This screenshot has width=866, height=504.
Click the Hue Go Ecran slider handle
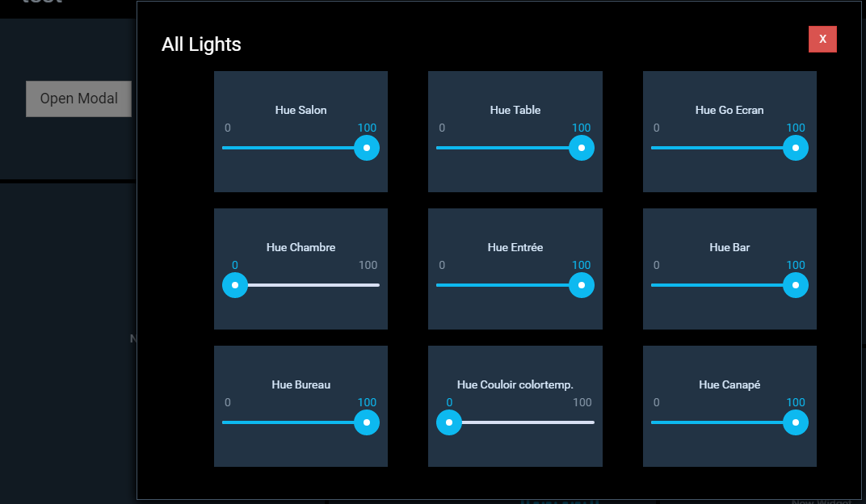[x=796, y=148]
